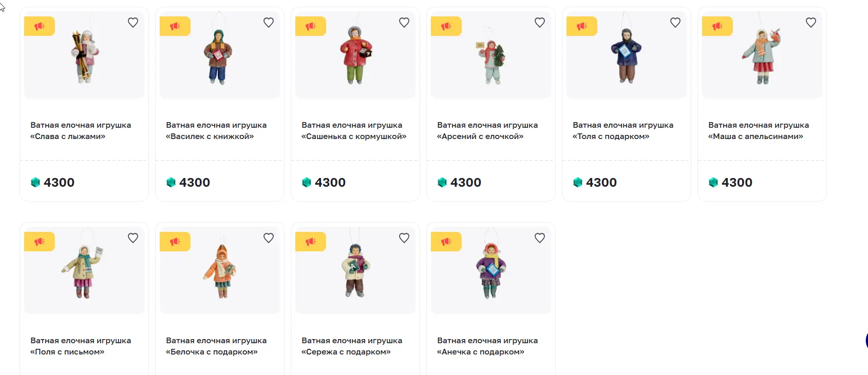Screen dimensions: 868x375
Task: Open the «Сашенька с кормушкой» product link
Action: (x=354, y=131)
